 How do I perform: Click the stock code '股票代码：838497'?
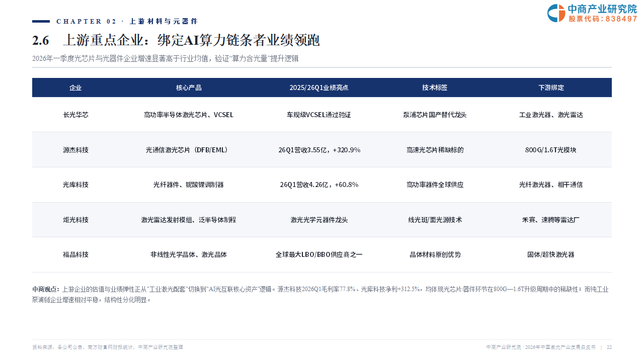pos(603,19)
